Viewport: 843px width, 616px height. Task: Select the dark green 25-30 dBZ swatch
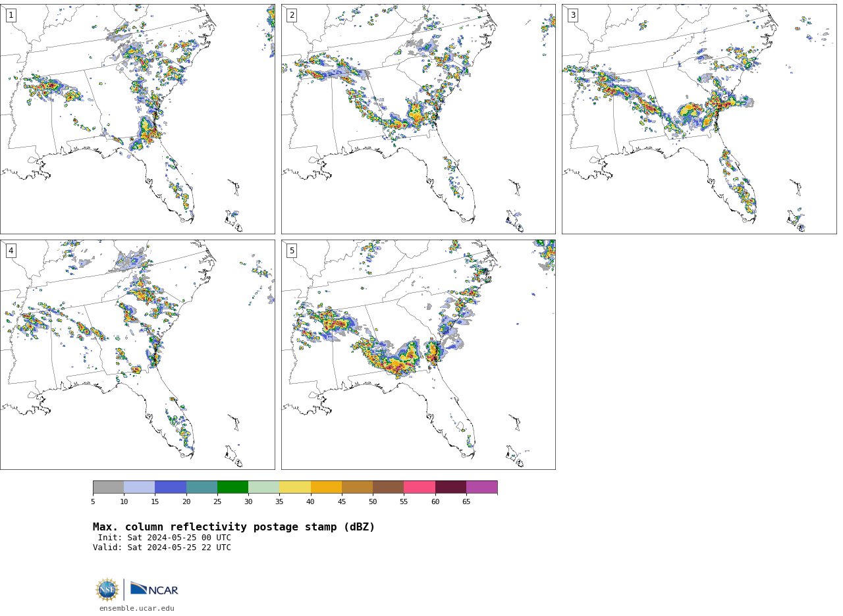(232, 487)
